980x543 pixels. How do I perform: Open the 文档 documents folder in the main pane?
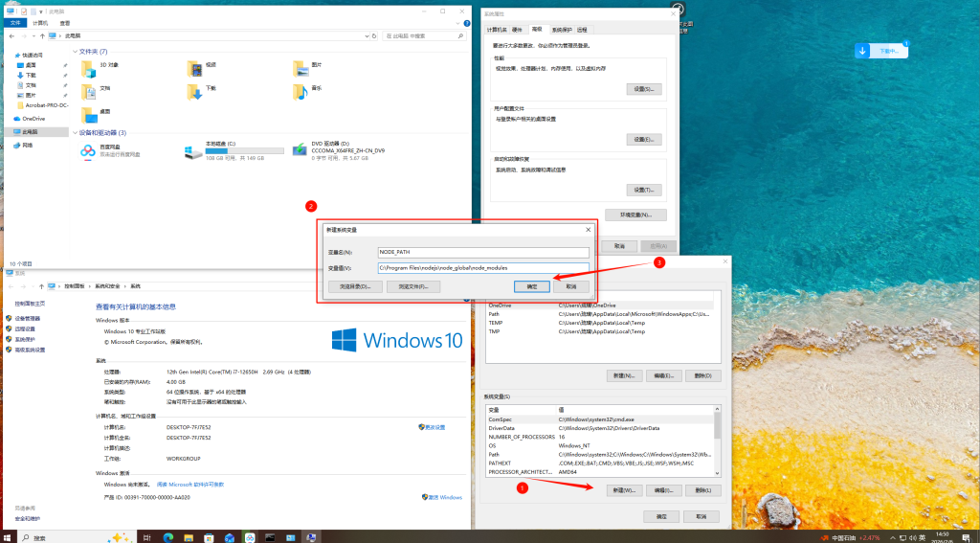(89, 92)
